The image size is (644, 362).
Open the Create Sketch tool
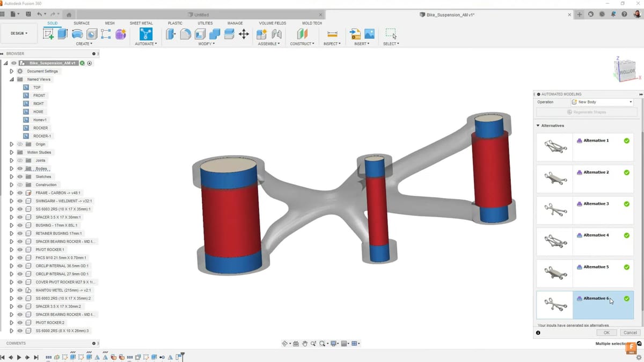[x=49, y=33]
